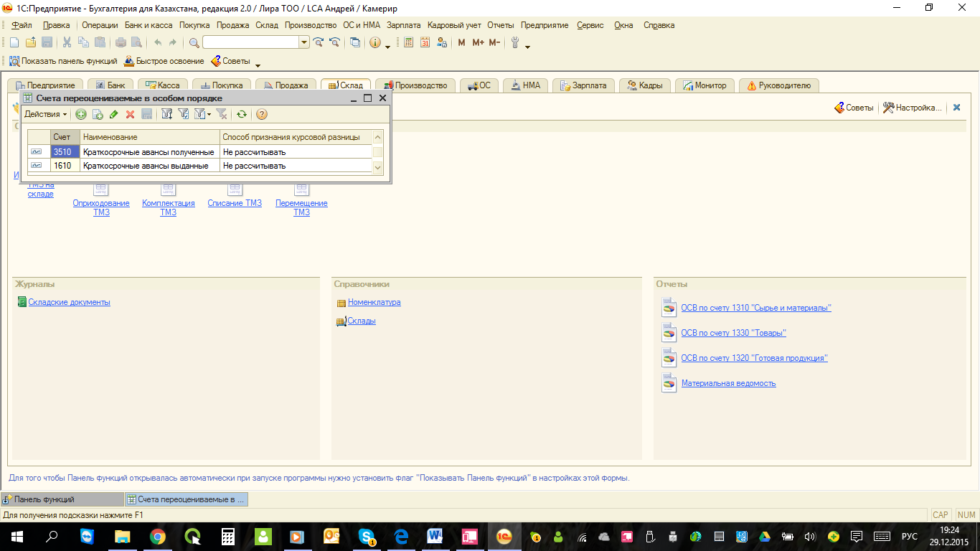The width and height of the screenshot is (980, 551).
Task: Click the РУС language indicator in taskbar
Action: point(910,536)
